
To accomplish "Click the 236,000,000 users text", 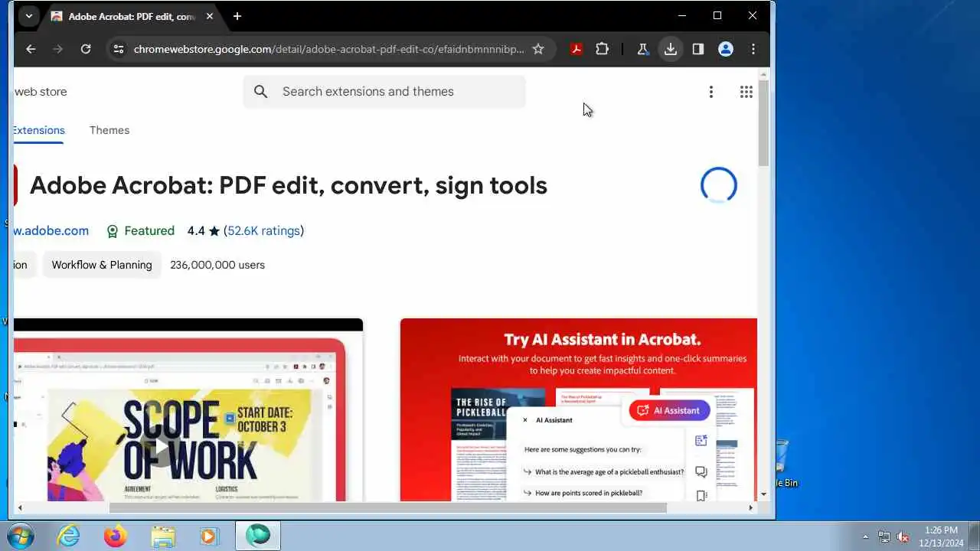I will tap(217, 265).
